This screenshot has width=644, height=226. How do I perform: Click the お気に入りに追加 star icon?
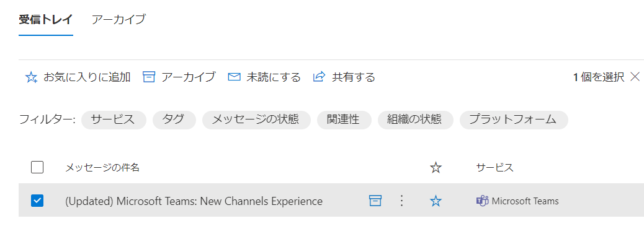31,77
